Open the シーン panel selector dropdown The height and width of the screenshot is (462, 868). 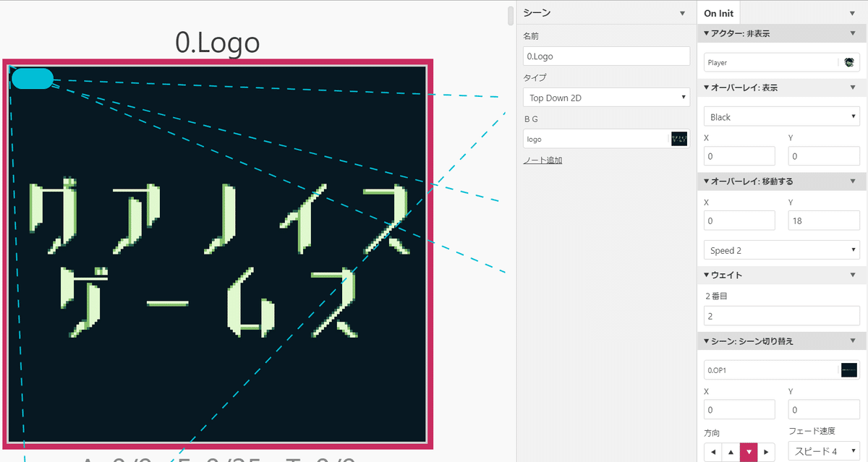682,12
